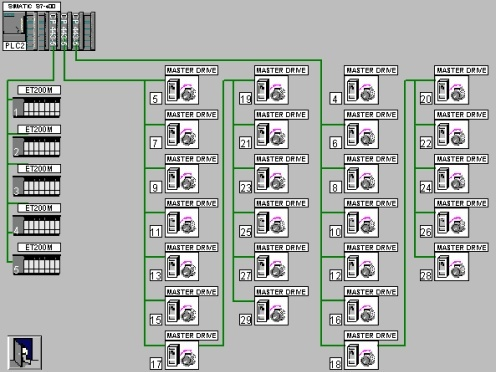
Task: Open Master Drive 7 icon
Action: pos(182,134)
